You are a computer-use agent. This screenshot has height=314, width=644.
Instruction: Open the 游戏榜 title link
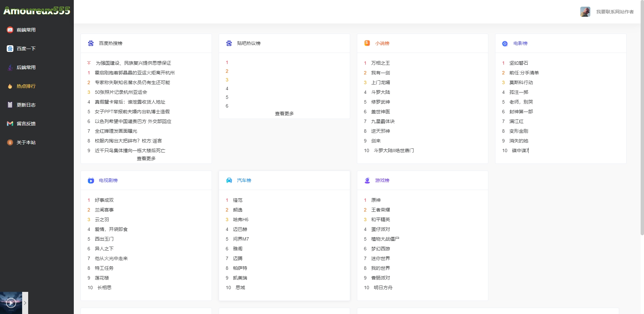coord(382,180)
